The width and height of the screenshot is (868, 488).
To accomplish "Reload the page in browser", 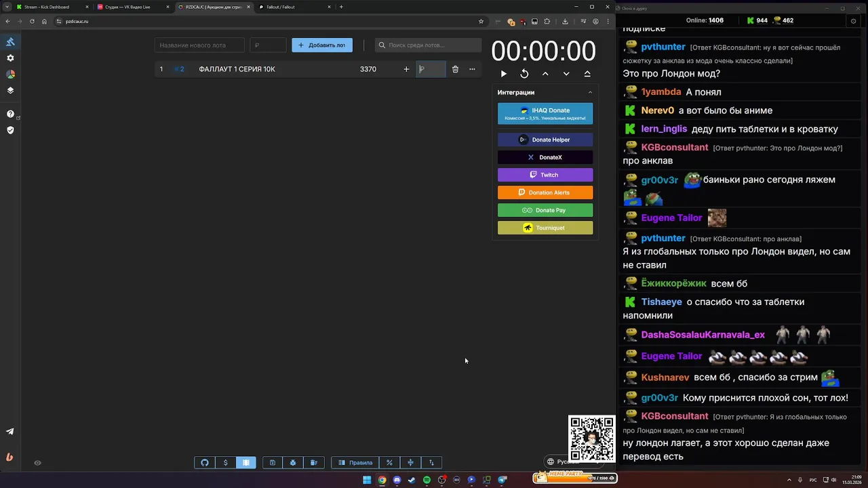I will (32, 21).
